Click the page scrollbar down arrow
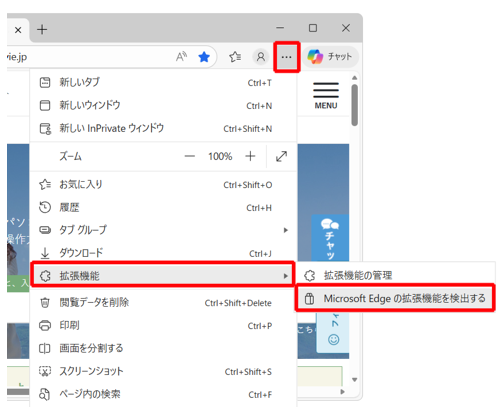The image size is (500, 407). point(354,380)
